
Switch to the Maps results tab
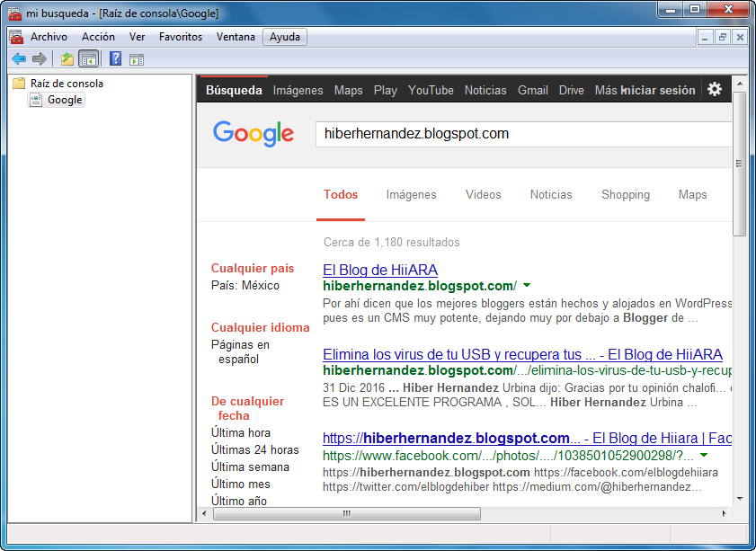[692, 195]
